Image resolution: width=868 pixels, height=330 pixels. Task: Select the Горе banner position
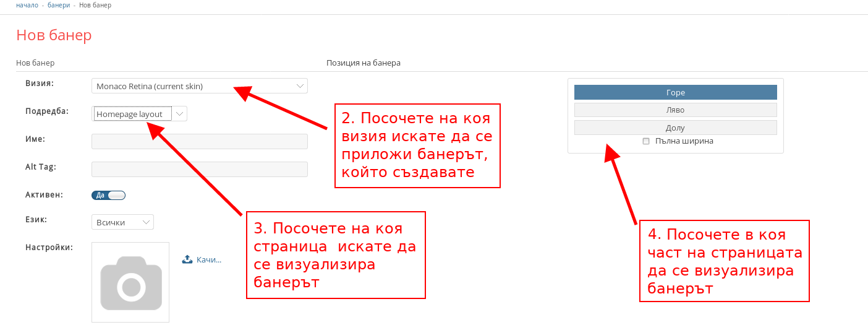(x=675, y=92)
